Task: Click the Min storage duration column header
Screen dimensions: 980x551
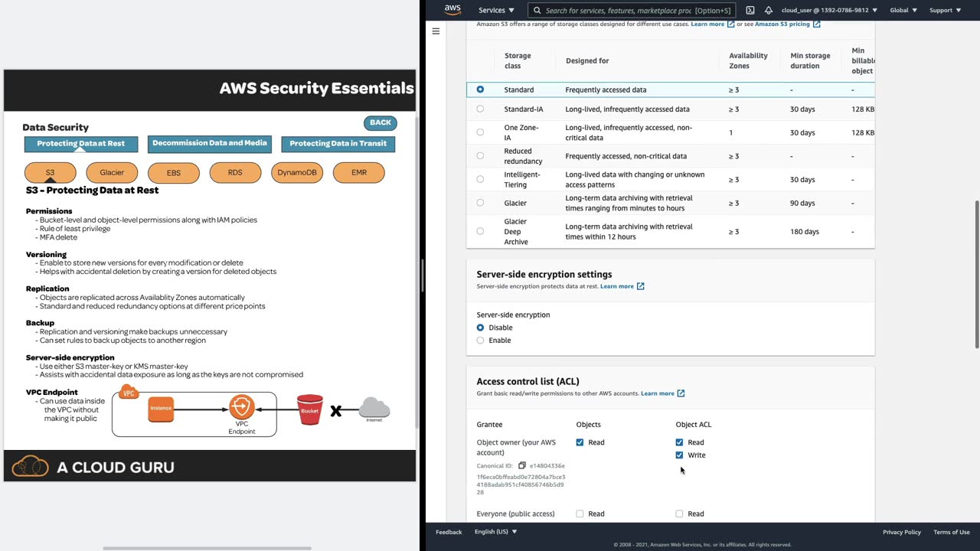Action: point(810,60)
